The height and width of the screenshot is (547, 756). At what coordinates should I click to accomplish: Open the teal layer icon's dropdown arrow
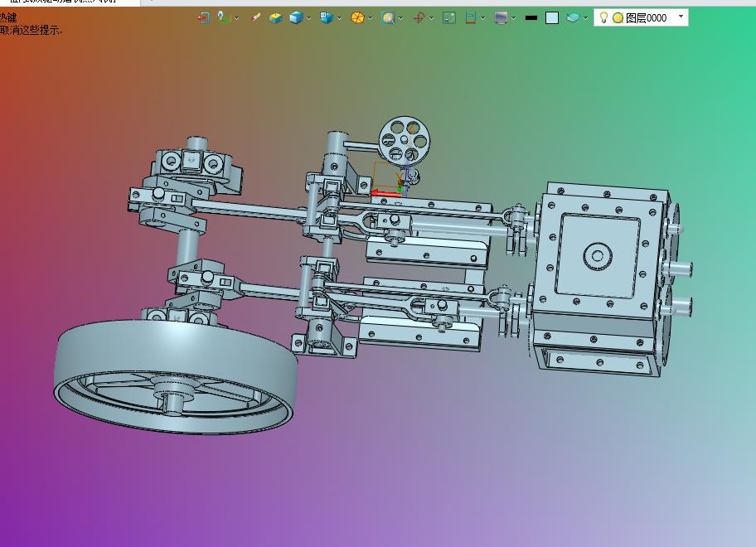click(585, 18)
